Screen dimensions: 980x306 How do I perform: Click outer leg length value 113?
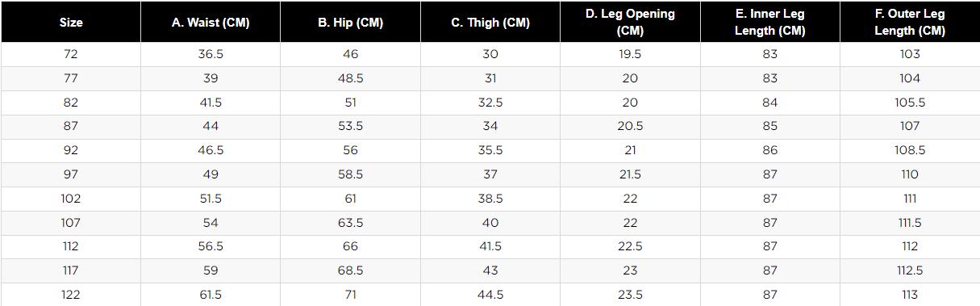910,295
